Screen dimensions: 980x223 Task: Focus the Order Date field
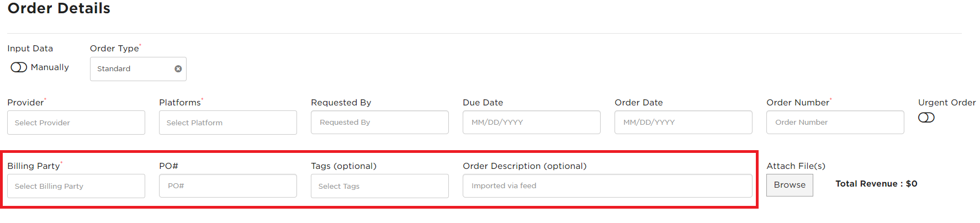point(684,122)
